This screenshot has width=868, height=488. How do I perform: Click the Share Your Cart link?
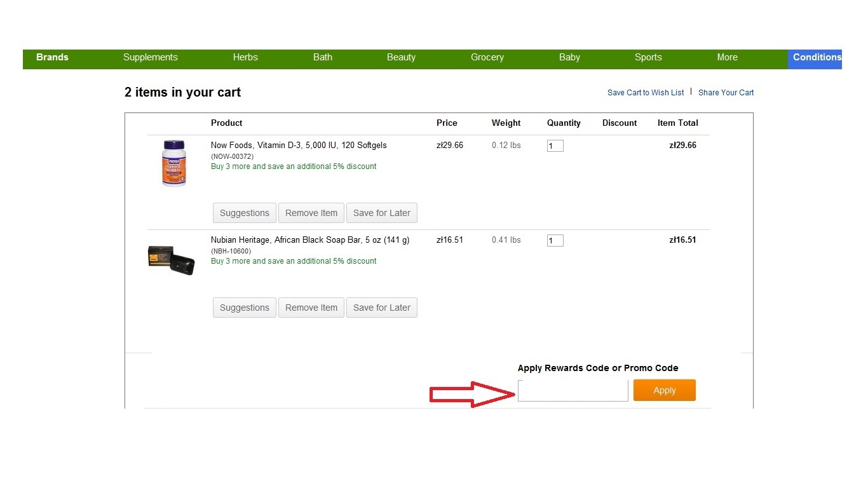726,93
